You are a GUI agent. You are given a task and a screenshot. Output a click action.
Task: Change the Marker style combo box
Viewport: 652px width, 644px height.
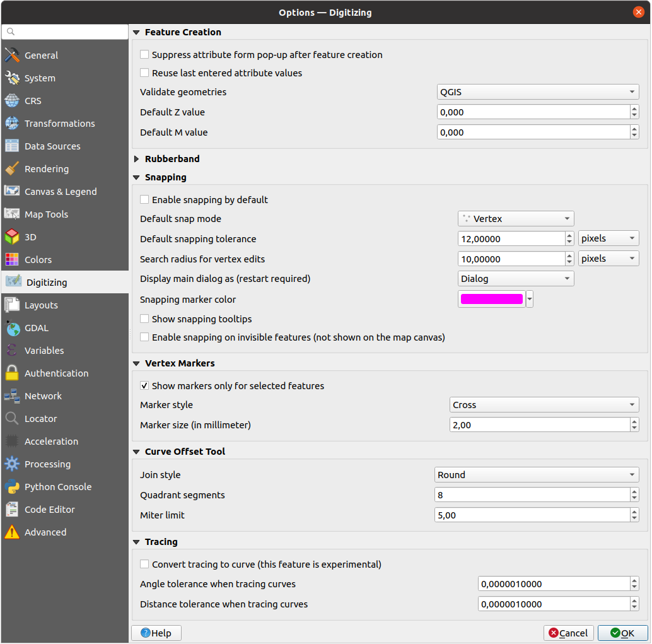(544, 404)
